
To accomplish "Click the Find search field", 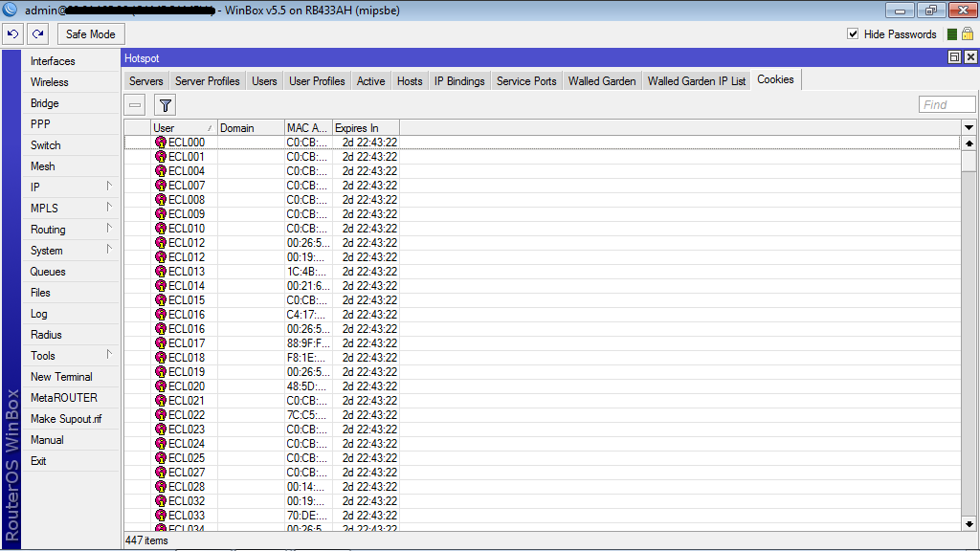I will [x=947, y=104].
